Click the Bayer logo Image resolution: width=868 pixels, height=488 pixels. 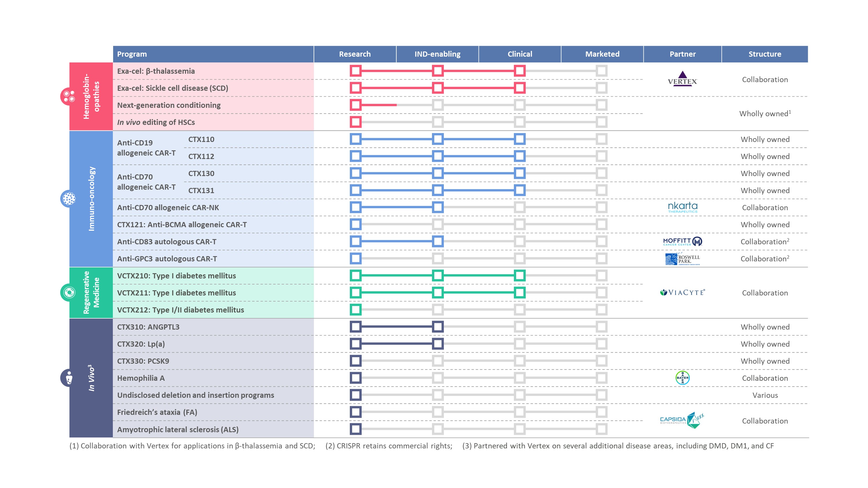pyautogui.click(x=683, y=378)
